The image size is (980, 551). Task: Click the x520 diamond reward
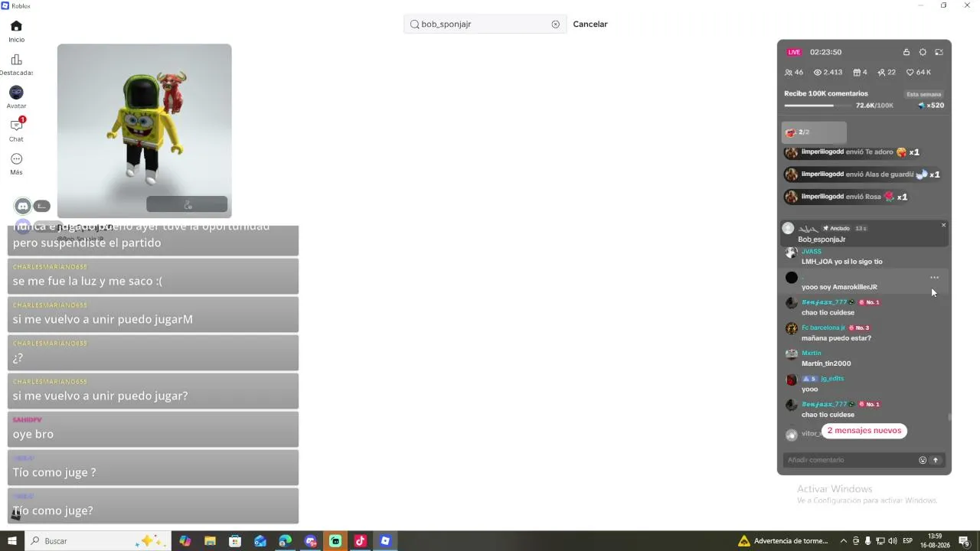point(931,106)
